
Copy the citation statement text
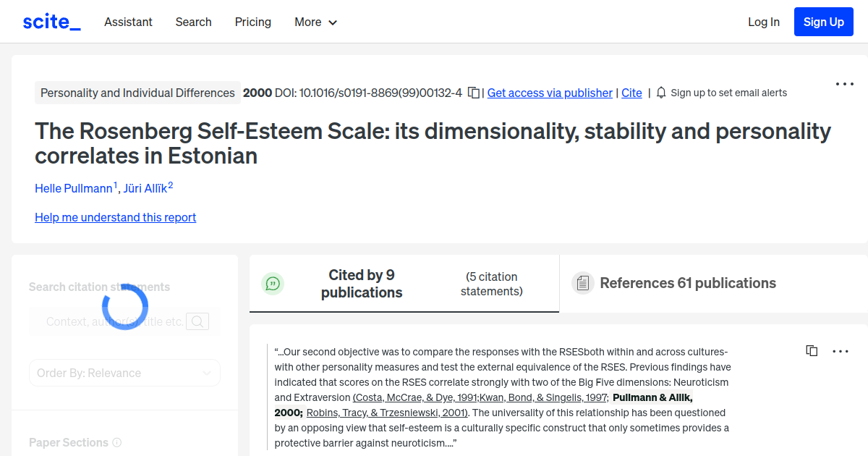click(812, 350)
